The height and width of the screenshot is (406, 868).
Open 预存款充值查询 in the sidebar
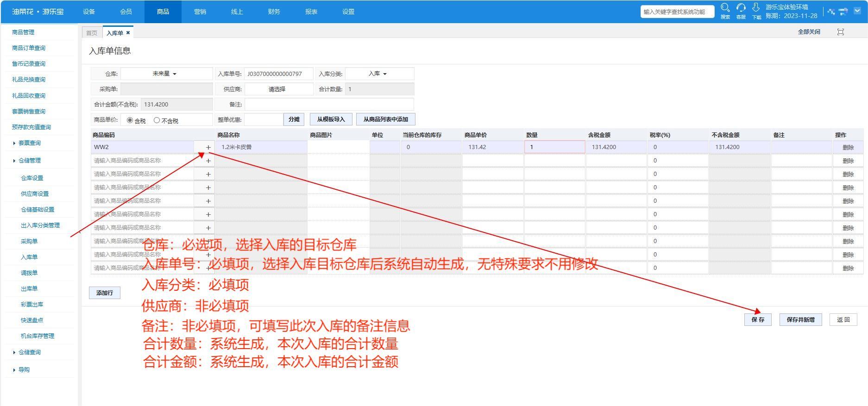point(31,127)
